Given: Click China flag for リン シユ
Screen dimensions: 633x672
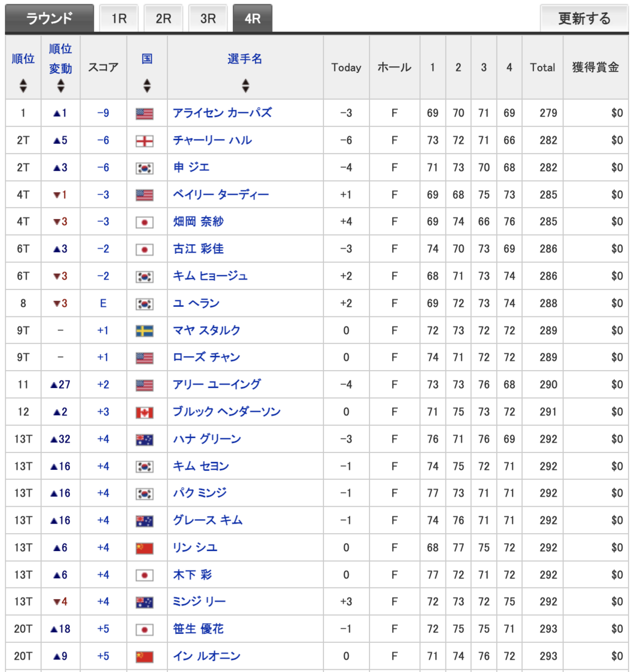Looking at the screenshot, I should [144, 548].
